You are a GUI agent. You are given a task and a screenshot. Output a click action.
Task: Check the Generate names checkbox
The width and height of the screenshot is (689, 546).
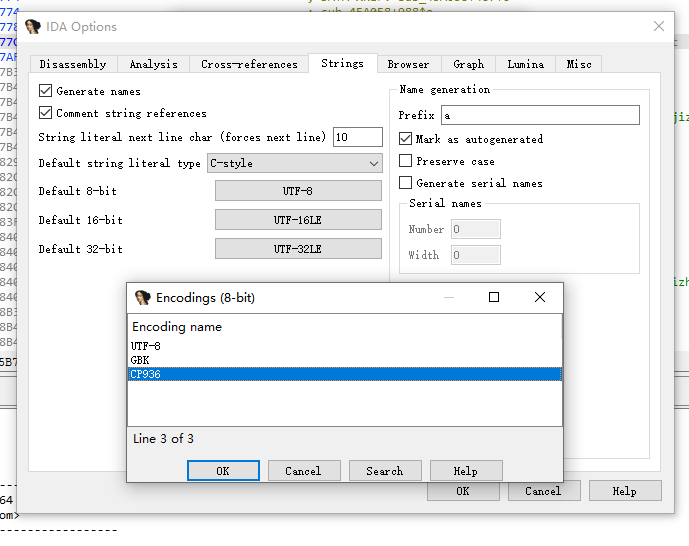pos(46,91)
